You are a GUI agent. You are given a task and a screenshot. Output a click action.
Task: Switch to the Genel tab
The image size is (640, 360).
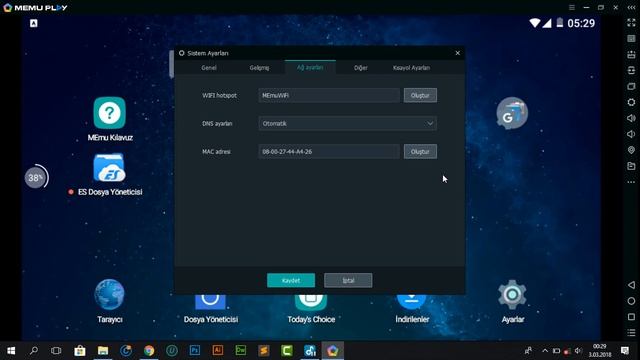coord(209,68)
